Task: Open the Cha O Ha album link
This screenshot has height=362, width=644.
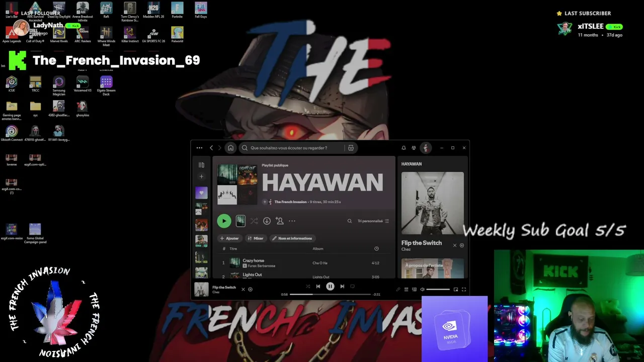Action: (320, 263)
